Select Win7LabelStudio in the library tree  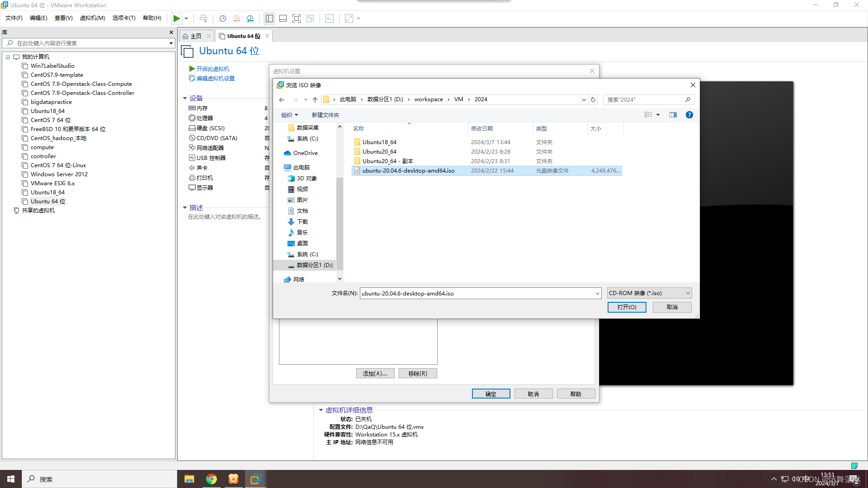click(52, 66)
